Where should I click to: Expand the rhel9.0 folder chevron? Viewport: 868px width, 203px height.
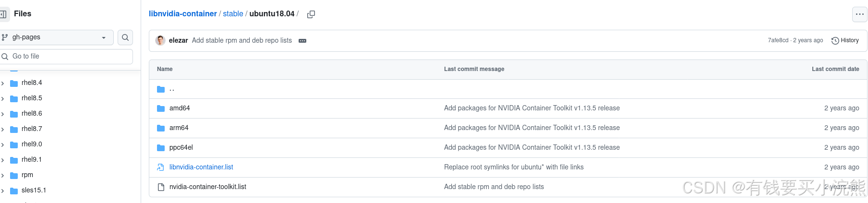click(x=3, y=144)
